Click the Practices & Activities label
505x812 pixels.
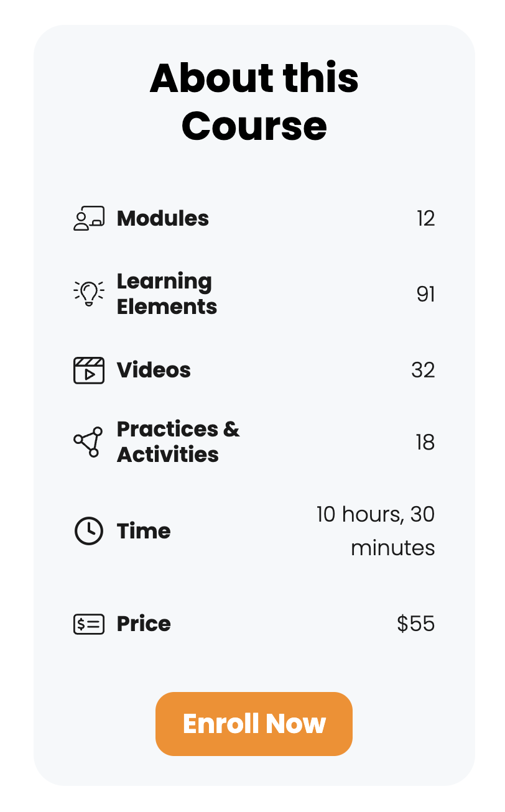point(178,442)
